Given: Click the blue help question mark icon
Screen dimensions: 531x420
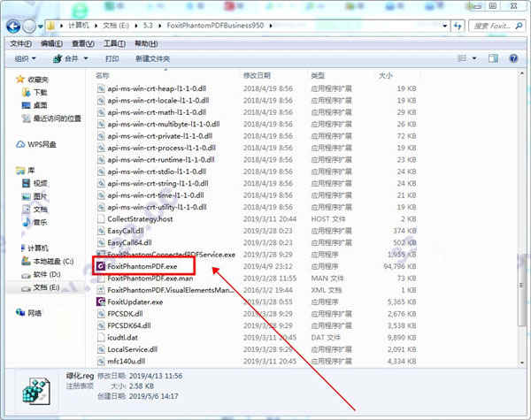Looking at the screenshot, I should [513, 58].
